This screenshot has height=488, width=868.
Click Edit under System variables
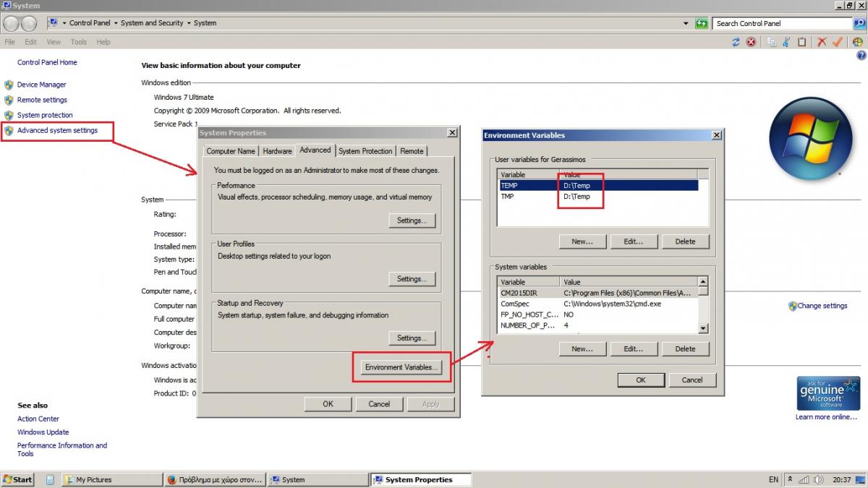click(x=634, y=348)
